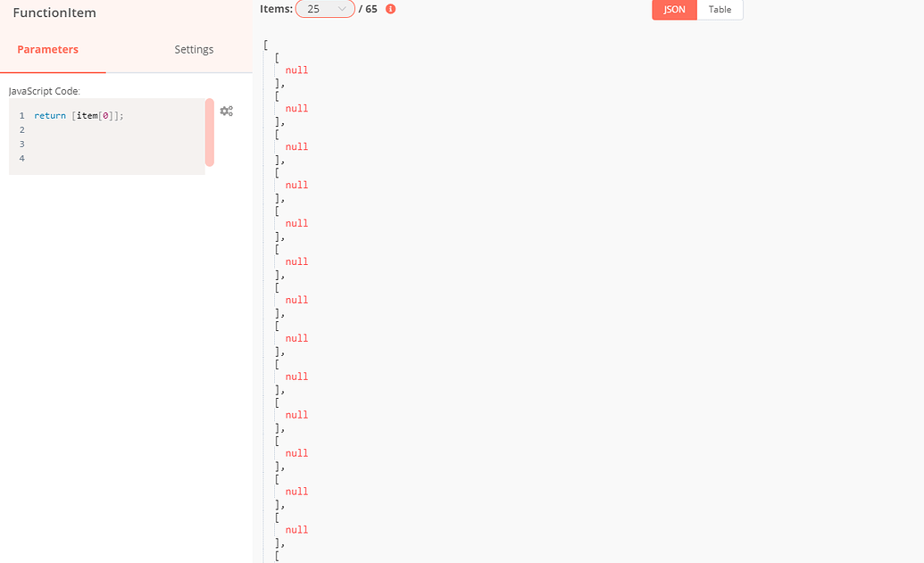The height and width of the screenshot is (563, 924).
Task: Click line number 2 in the editor
Action: point(21,129)
